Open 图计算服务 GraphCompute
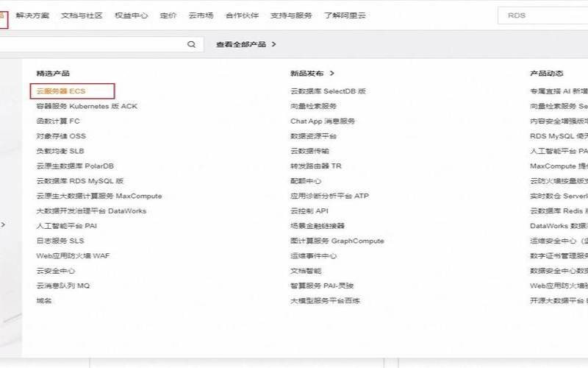Viewport: 588px width, 368px height. point(337,241)
